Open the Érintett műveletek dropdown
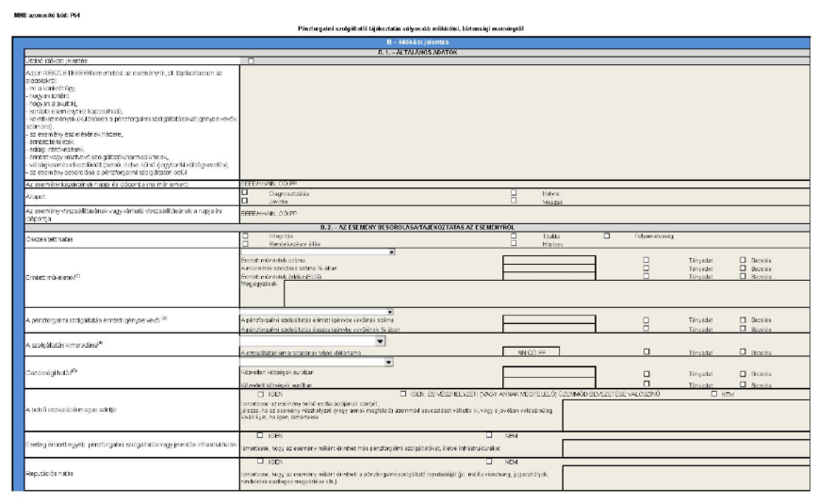This screenshot has height=504, width=818. click(x=318, y=252)
